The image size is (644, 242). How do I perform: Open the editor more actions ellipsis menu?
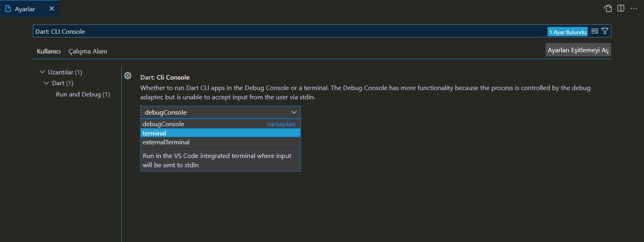point(634,8)
